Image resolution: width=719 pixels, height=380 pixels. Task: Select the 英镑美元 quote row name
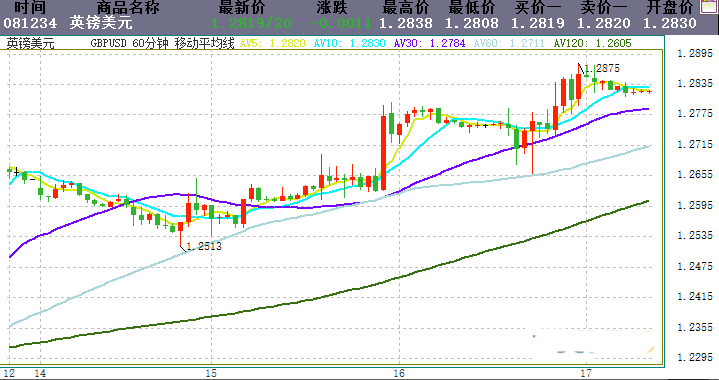point(100,23)
